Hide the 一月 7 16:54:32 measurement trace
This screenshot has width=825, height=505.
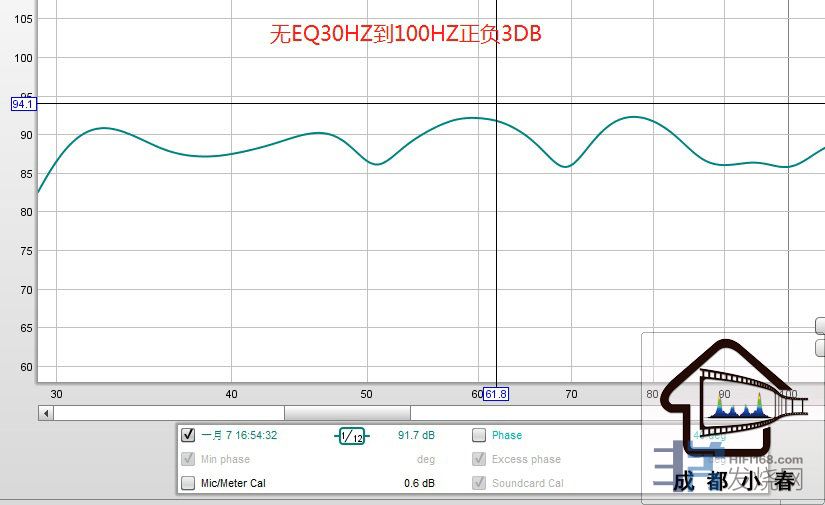[x=188, y=435]
